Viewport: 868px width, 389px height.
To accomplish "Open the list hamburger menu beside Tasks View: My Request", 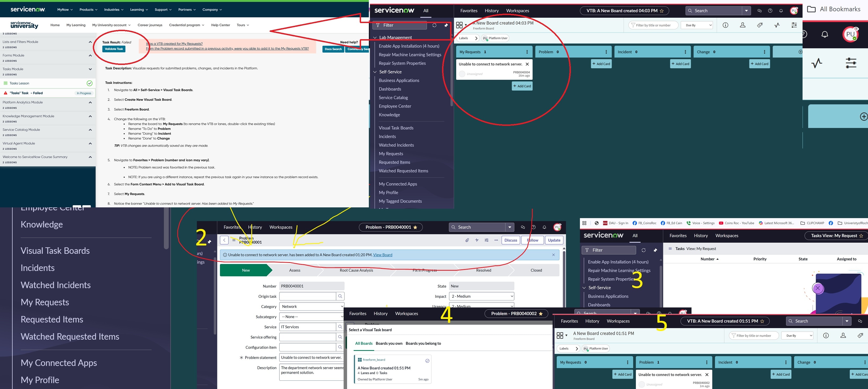I will (670, 249).
